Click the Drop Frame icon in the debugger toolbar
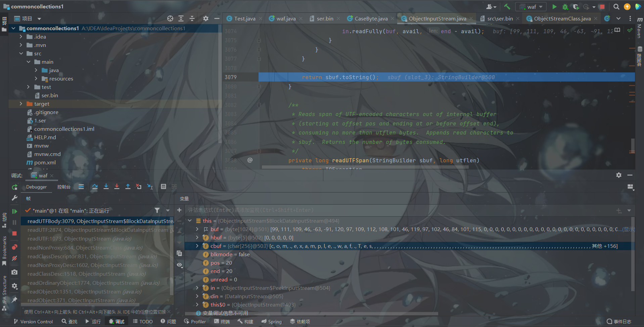Viewport: 644px width, 327px height. coord(139,187)
